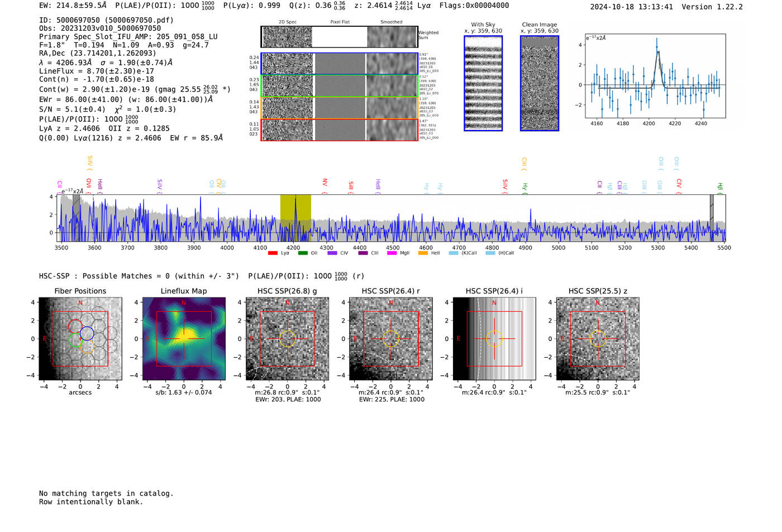Click the s/b: 1.63 +/- 0.074 label
Screen dimensions: 782x532
[184, 392]
